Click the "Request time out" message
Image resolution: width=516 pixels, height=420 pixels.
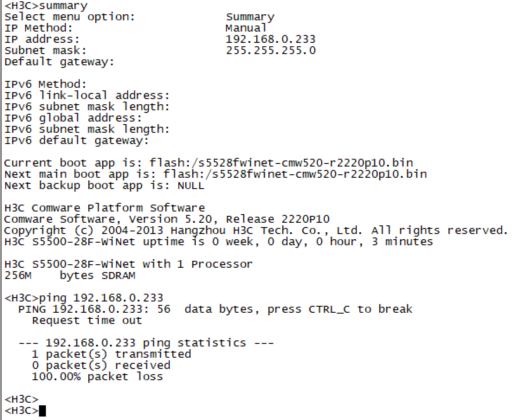[x=87, y=321]
